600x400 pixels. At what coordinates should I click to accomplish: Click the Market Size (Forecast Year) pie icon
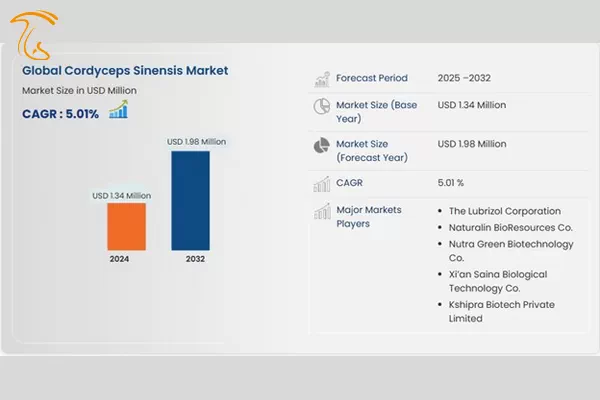coord(322,145)
